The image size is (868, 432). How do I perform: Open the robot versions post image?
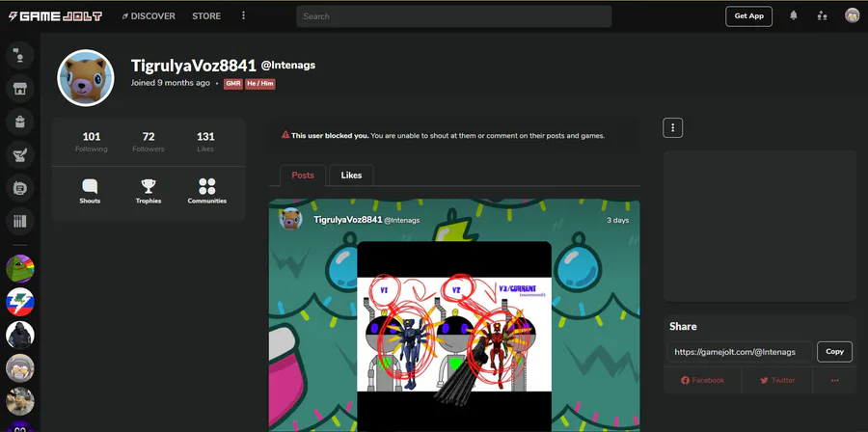[454, 335]
